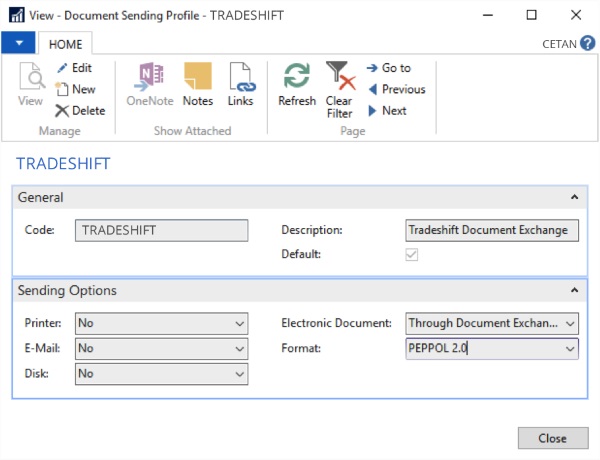
Task: Open the Disk dropdown
Action: coord(240,374)
